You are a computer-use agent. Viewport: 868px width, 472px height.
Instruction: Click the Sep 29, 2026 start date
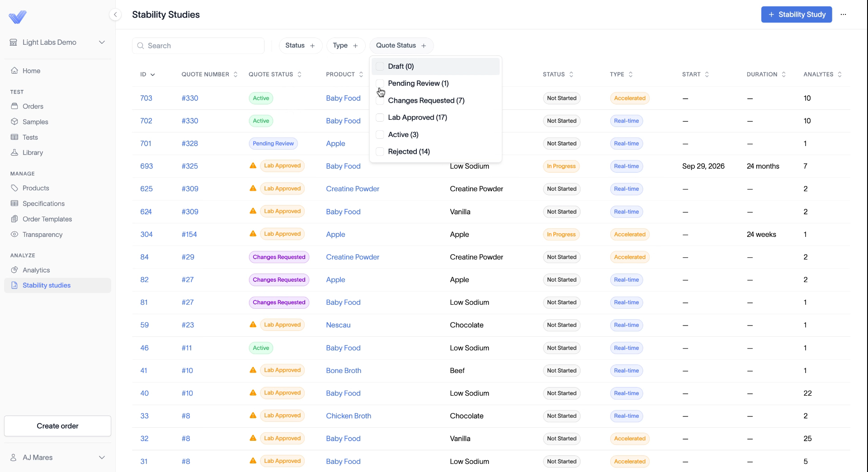coord(703,166)
